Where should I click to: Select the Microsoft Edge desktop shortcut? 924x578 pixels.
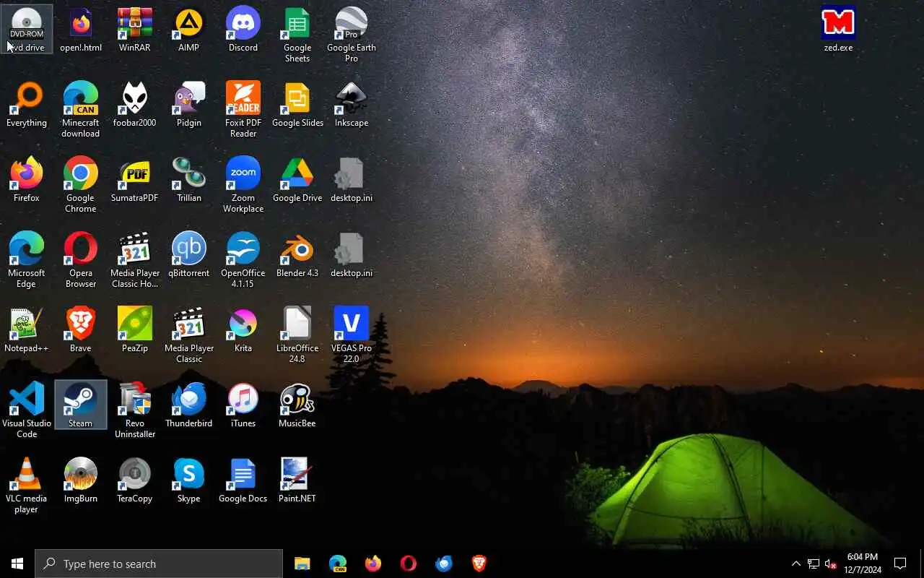tap(27, 260)
